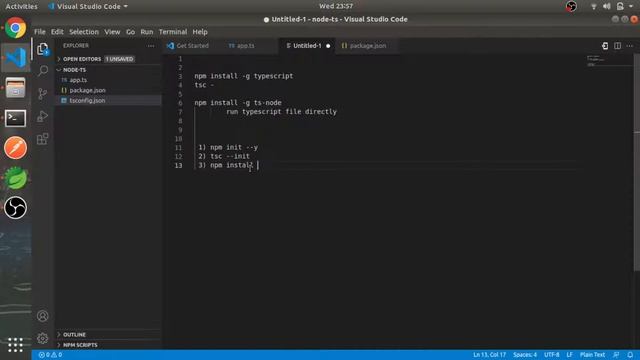The height and width of the screenshot is (360, 640).
Task: Change end of line sequence LF
Action: (x=569, y=355)
